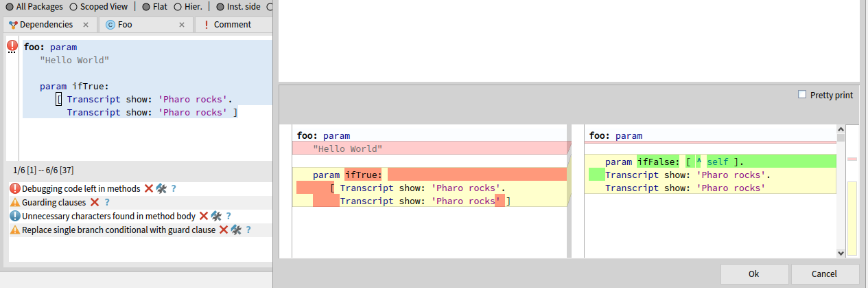Click warning icon of 'Replace single branch conditional' row
Screen dimensions: 868x288
[15, 230]
